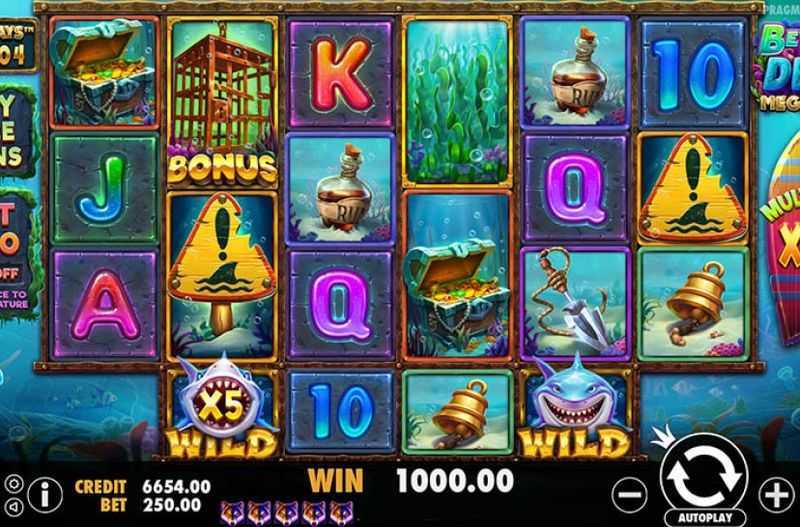
Task: Open the buy free spins panel
Action: pyautogui.click(x=17, y=132)
